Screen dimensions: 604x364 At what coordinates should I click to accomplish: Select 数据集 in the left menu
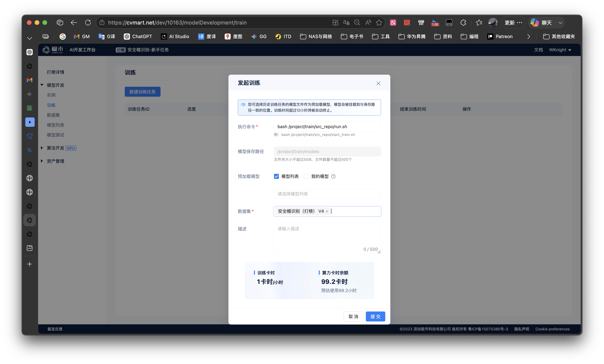pyautogui.click(x=53, y=115)
